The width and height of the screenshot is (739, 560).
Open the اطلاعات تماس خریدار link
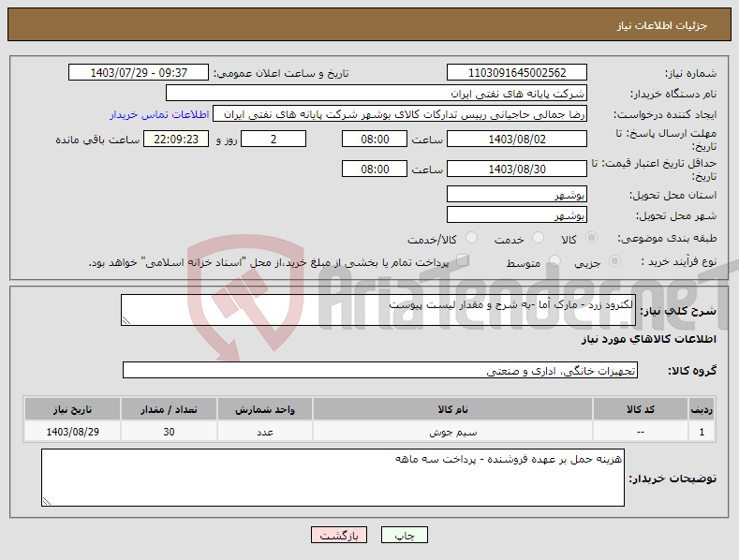coord(159,114)
